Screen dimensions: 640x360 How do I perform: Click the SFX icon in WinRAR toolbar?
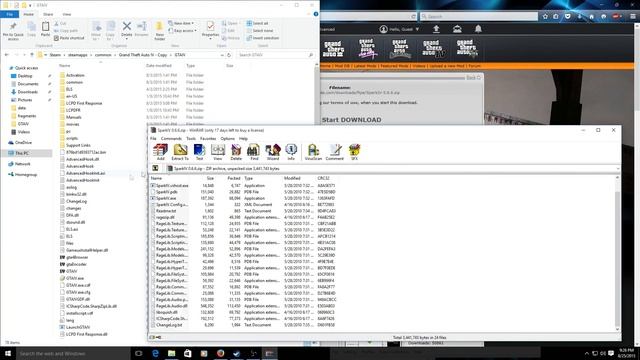point(354,152)
